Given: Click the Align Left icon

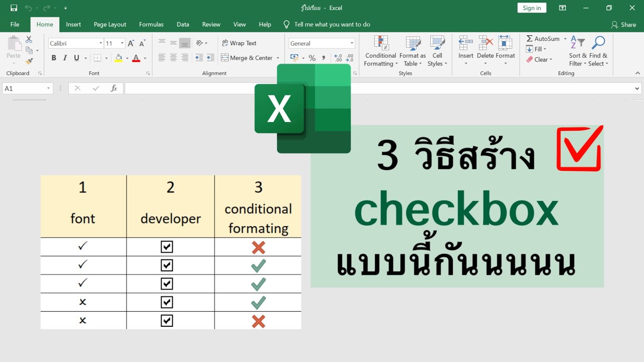Looking at the screenshot, I should pyautogui.click(x=162, y=58).
